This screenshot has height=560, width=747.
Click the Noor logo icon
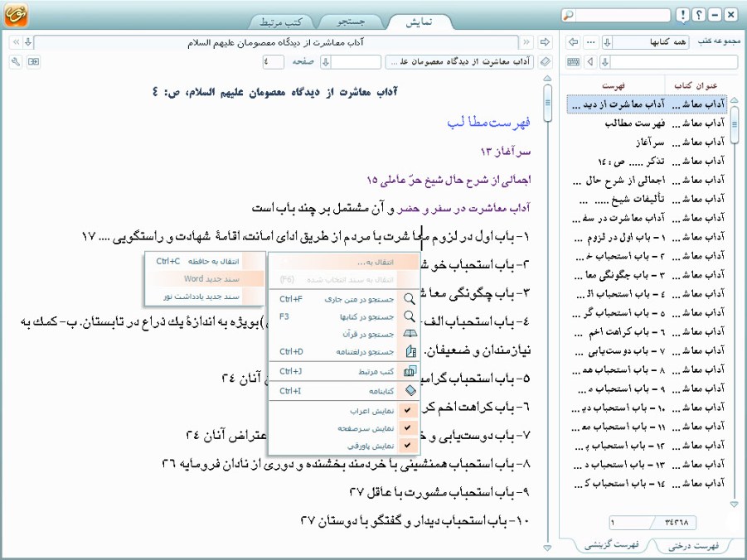point(17,15)
